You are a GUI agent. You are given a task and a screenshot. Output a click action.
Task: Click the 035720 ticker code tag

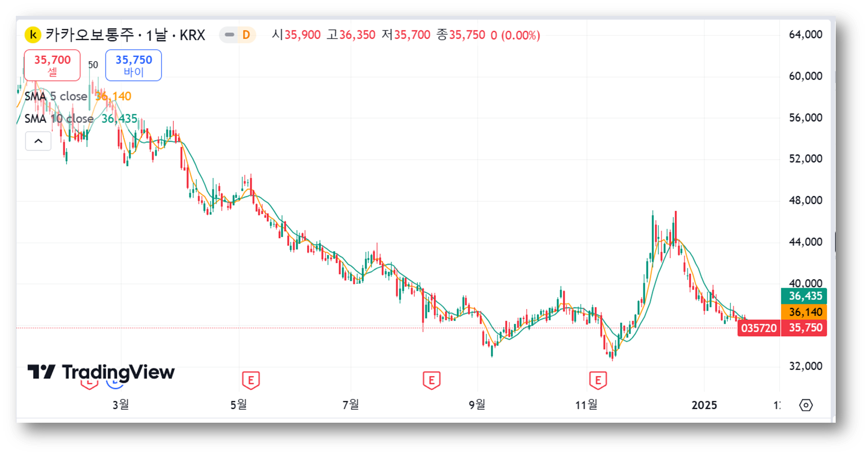tap(759, 328)
